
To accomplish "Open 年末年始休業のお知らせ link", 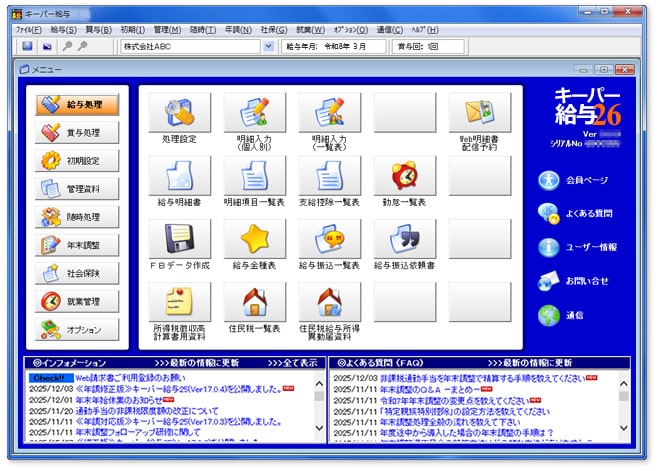I will (119, 400).
